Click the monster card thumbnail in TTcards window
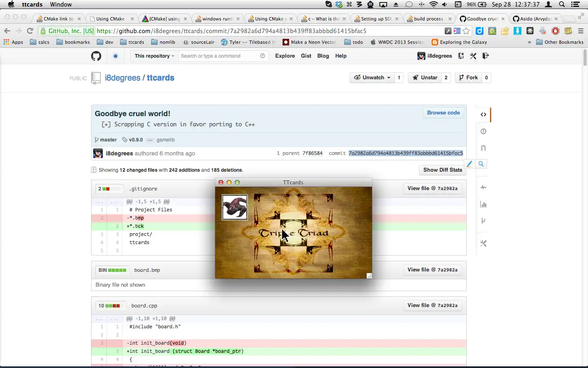Screen dimensions: 588x368 pos(235,207)
